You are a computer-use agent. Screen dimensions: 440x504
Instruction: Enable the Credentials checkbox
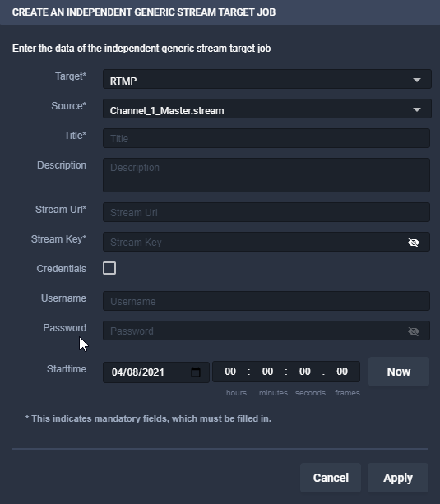tap(109, 268)
